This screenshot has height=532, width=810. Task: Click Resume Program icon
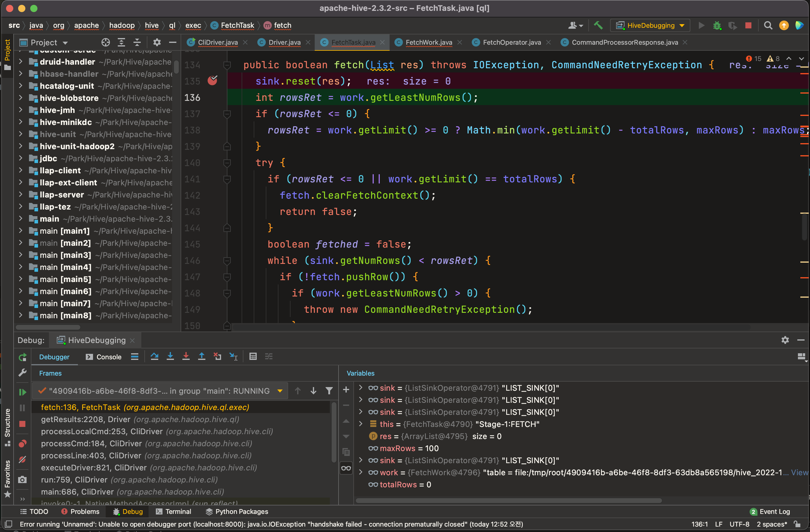point(22,392)
